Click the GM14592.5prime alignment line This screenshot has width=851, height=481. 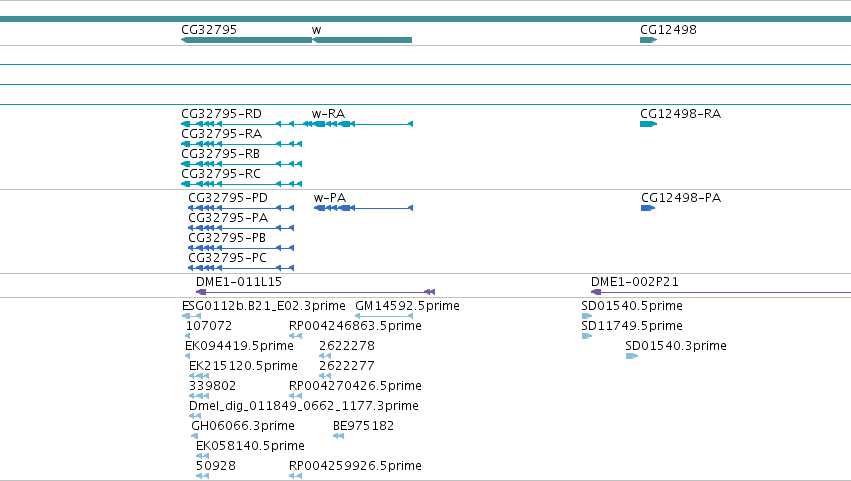(384, 316)
